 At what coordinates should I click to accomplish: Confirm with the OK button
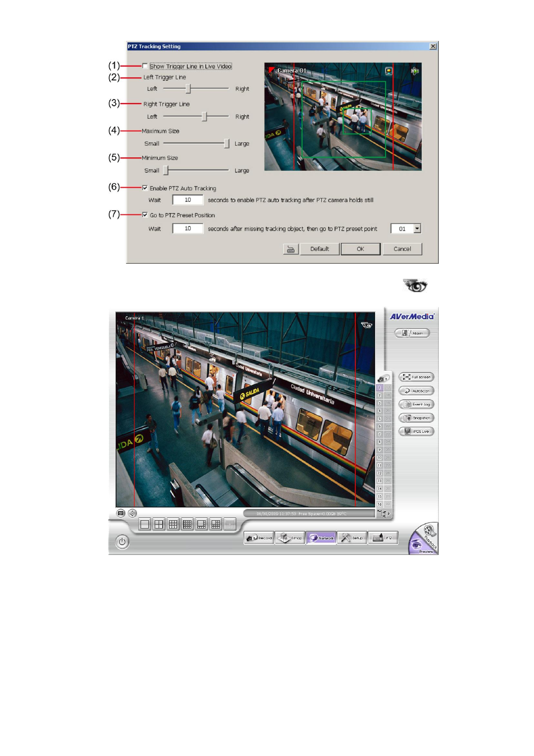[360, 249]
